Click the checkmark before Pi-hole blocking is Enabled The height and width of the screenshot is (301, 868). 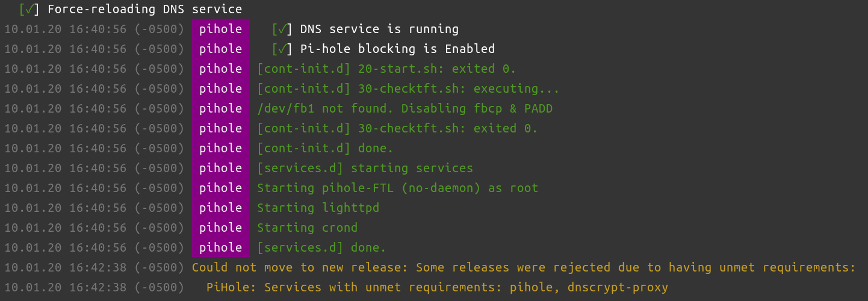[282, 49]
